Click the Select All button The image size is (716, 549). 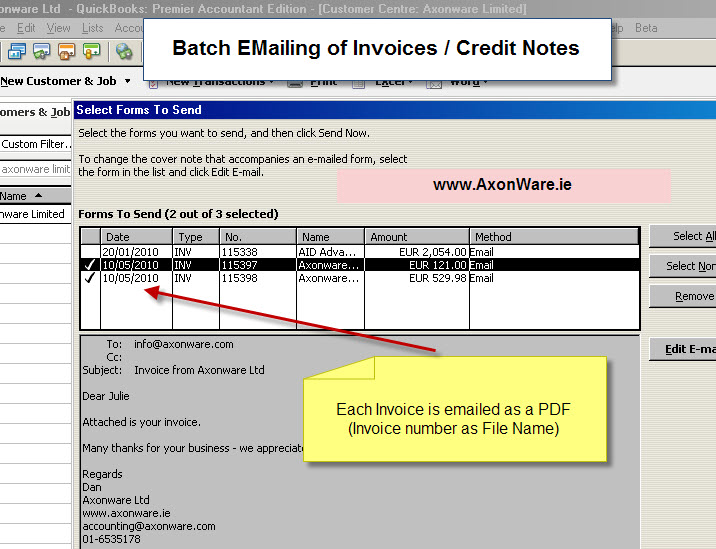click(683, 236)
